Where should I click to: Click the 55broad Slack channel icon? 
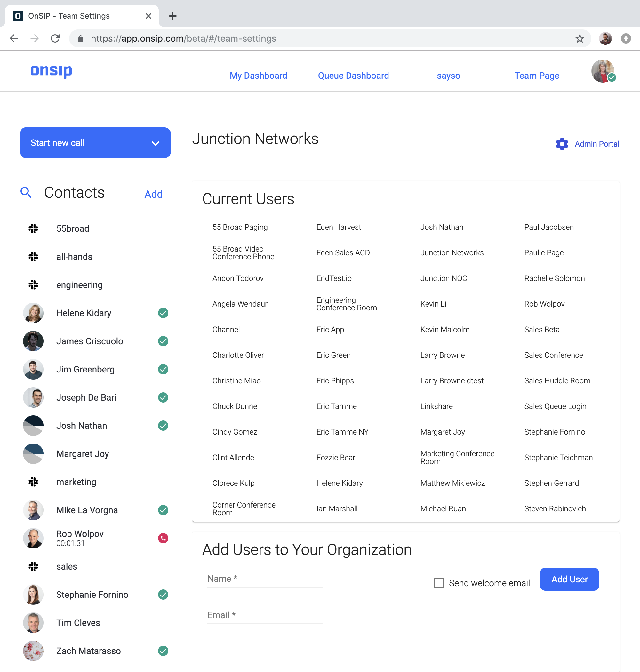[33, 228]
